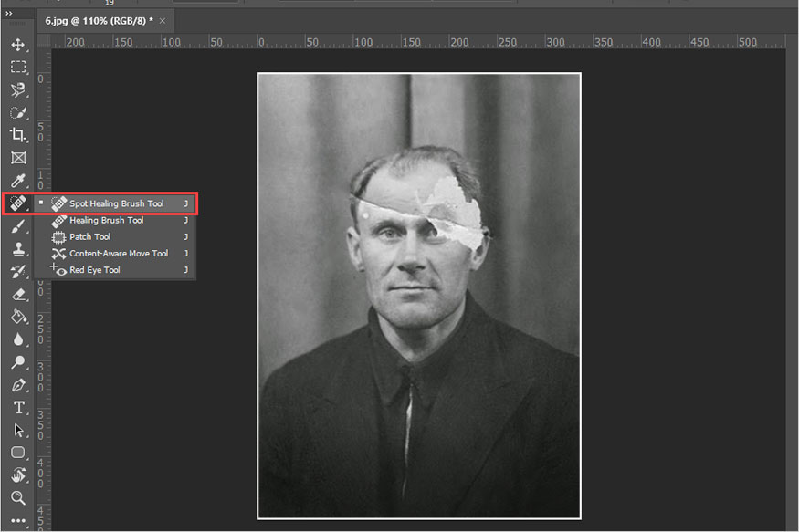Select the Eraser tool

click(x=17, y=294)
